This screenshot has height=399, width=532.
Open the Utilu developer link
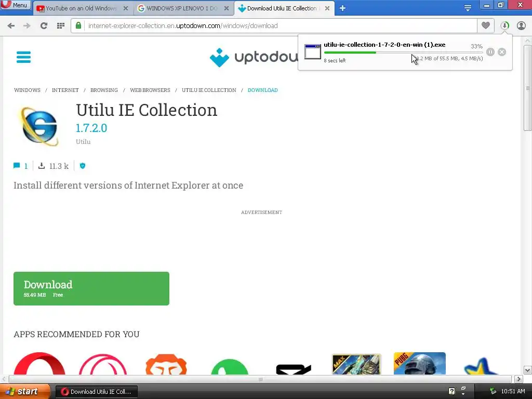83,142
